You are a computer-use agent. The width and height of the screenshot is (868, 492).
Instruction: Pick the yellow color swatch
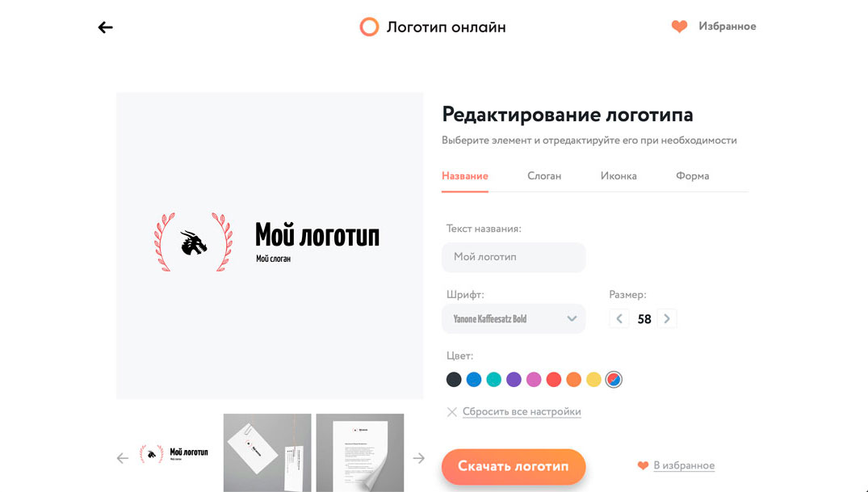pyautogui.click(x=593, y=380)
